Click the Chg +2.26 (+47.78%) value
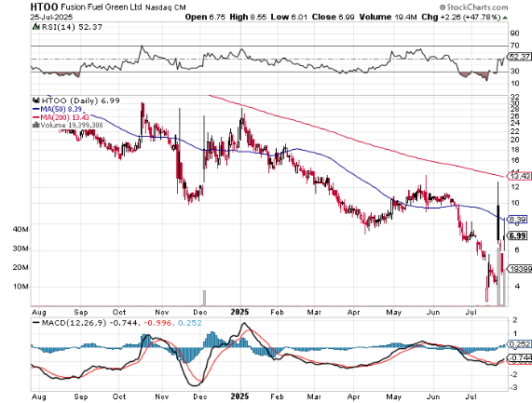 (461, 17)
